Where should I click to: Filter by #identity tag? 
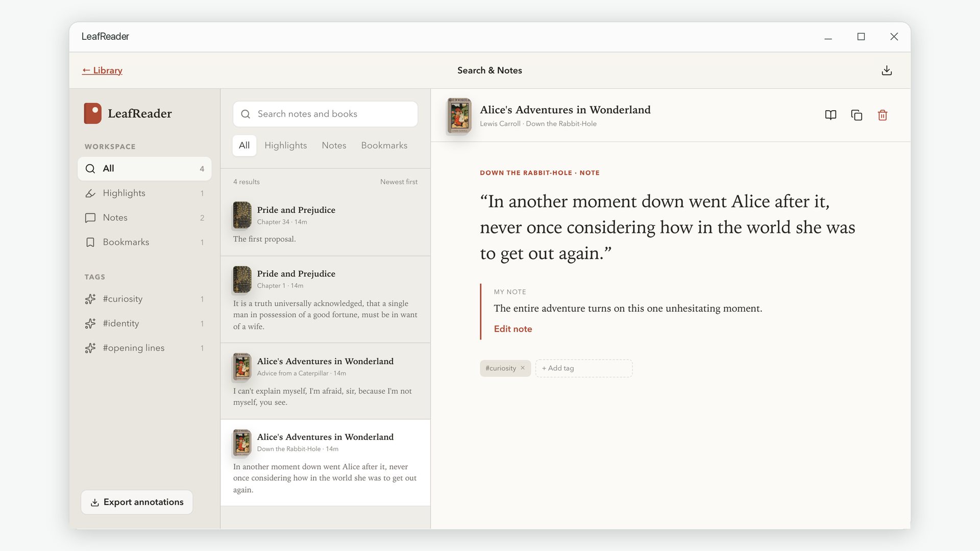tap(144, 323)
